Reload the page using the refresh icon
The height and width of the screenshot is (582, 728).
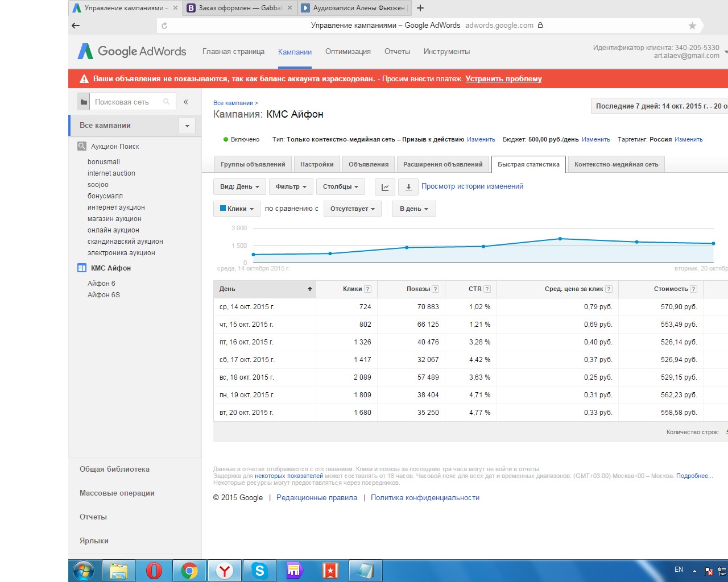(x=164, y=26)
